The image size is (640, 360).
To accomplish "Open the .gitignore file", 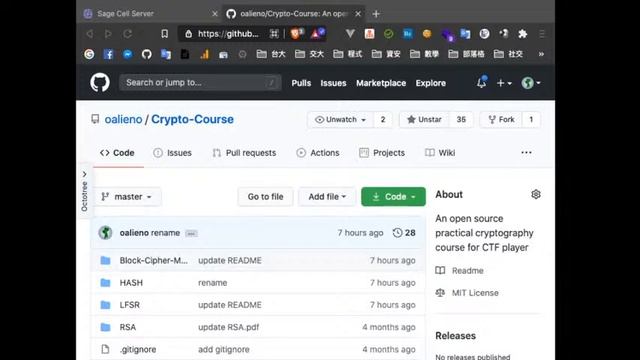I will pos(138,349).
